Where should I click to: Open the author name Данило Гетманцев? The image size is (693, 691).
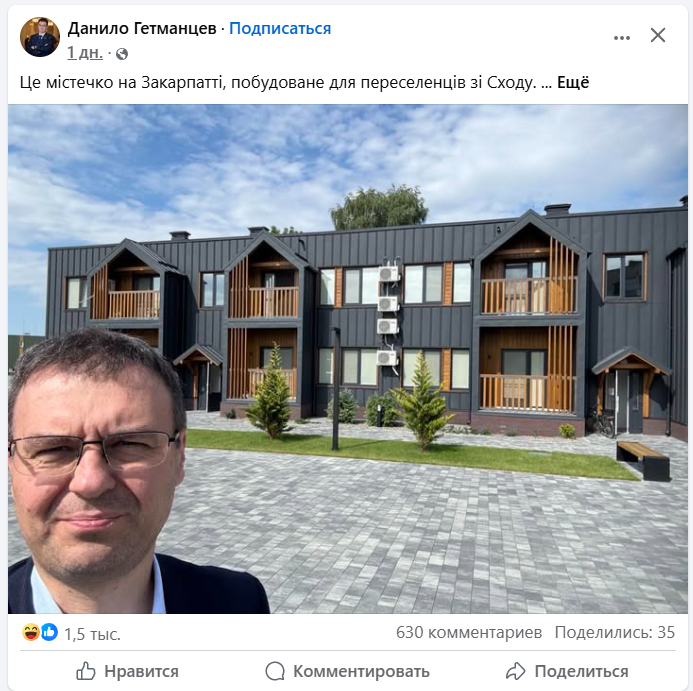coord(142,28)
